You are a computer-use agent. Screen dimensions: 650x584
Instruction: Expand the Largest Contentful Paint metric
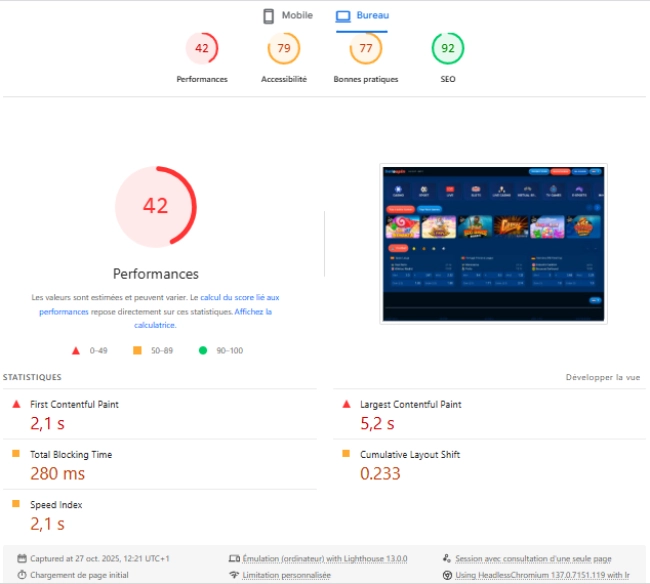click(410, 405)
